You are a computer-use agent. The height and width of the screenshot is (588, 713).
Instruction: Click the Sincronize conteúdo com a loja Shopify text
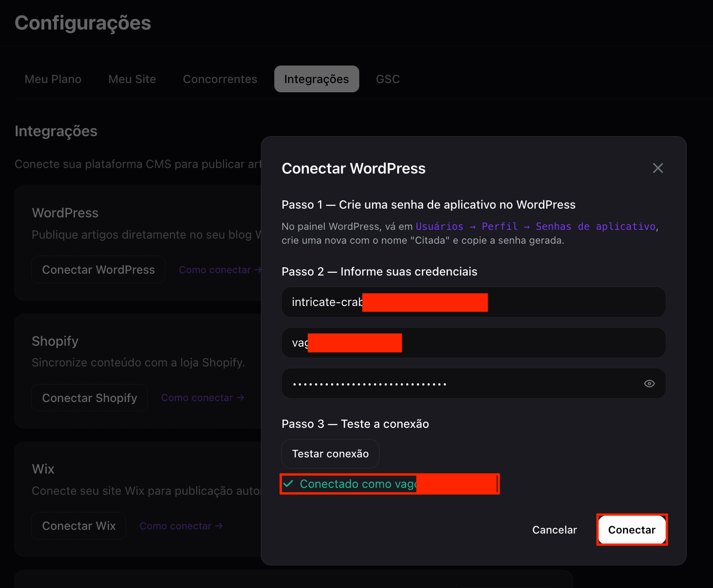tap(138, 363)
